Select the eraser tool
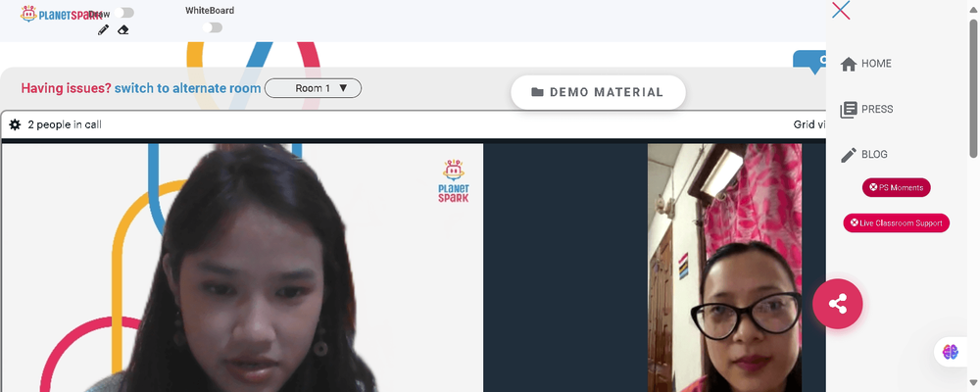Viewport: 980px width, 392px height. point(123,29)
